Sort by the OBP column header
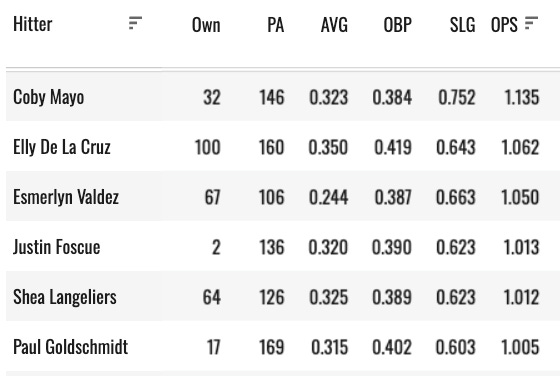 (x=398, y=25)
